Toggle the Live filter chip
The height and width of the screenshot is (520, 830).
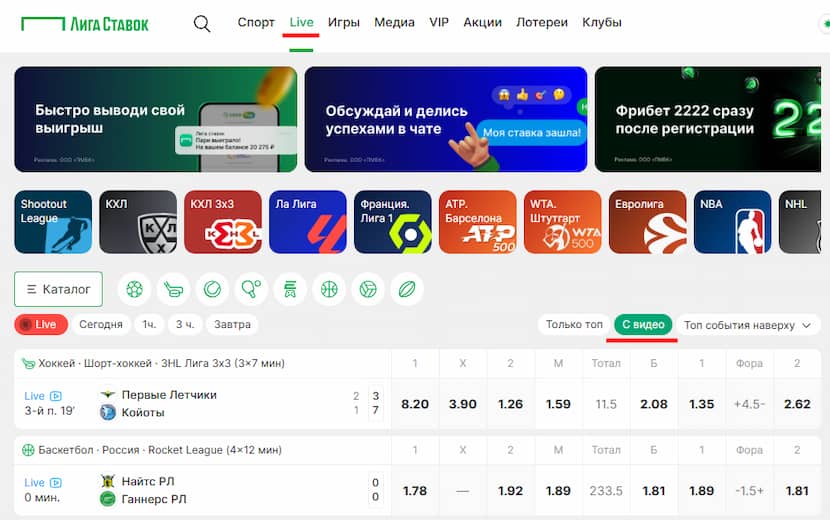point(41,324)
